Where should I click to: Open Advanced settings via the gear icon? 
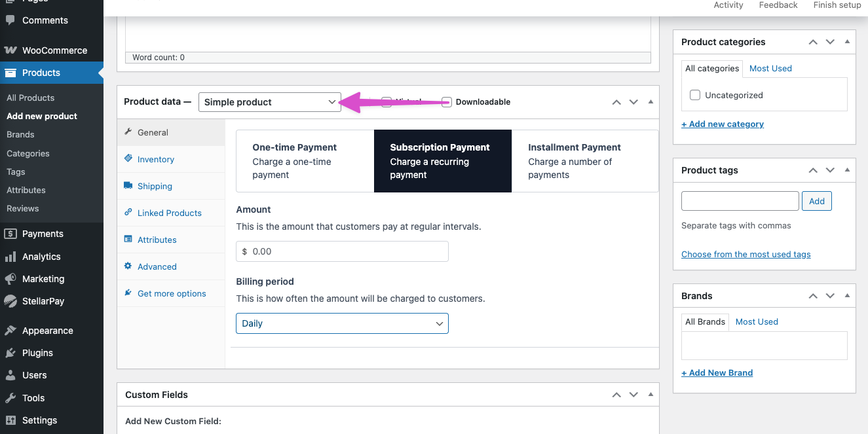point(128,266)
